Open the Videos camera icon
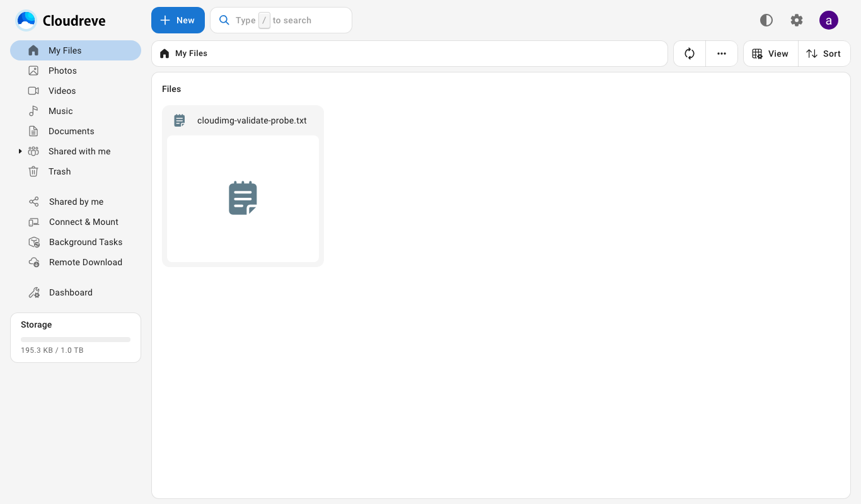This screenshot has width=861, height=504. click(33, 91)
